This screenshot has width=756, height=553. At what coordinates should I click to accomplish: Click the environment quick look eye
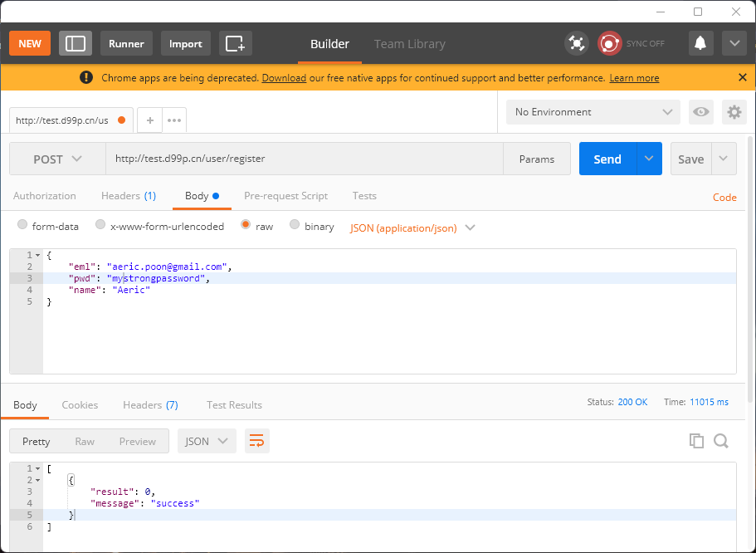click(701, 112)
